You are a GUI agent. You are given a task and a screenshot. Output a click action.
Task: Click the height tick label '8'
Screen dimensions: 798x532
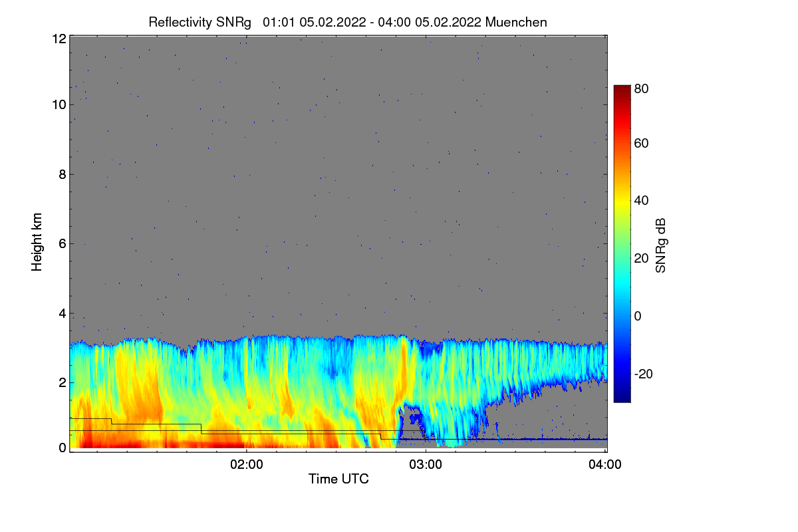pos(62,174)
